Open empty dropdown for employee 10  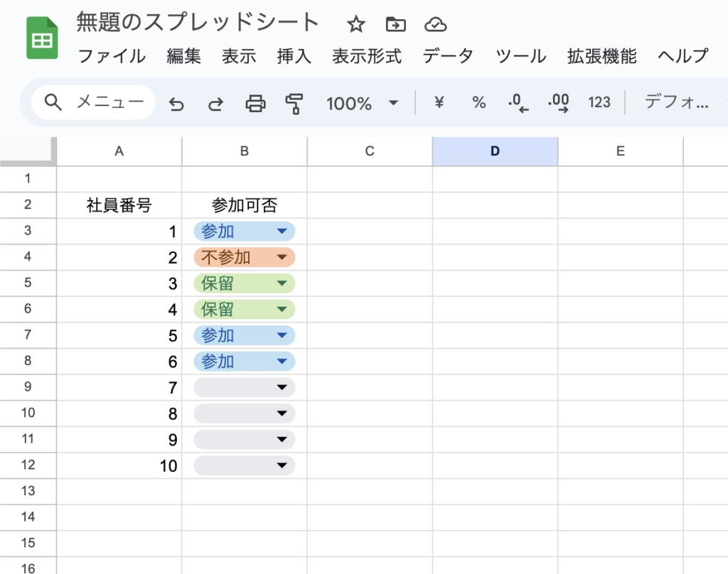click(x=245, y=465)
